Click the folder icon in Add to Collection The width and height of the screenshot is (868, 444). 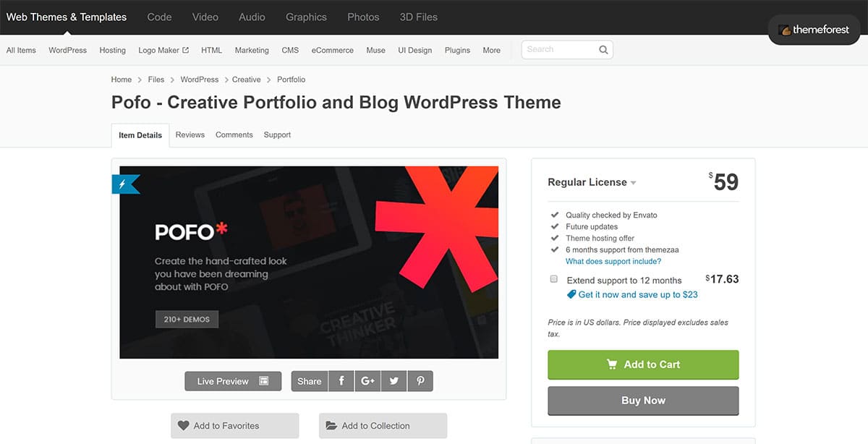(331, 426)
